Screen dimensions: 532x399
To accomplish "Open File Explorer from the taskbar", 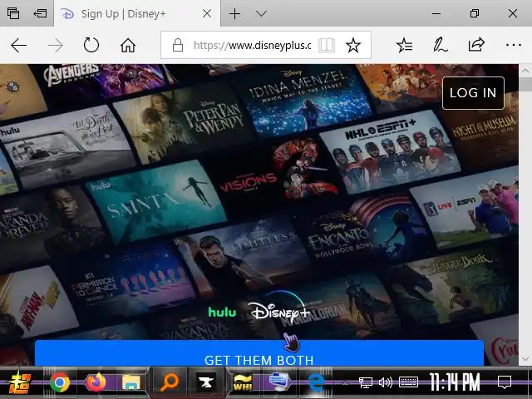I will click(131, 382).
